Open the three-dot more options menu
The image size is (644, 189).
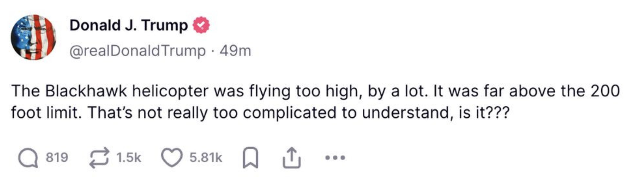(335, 158)
